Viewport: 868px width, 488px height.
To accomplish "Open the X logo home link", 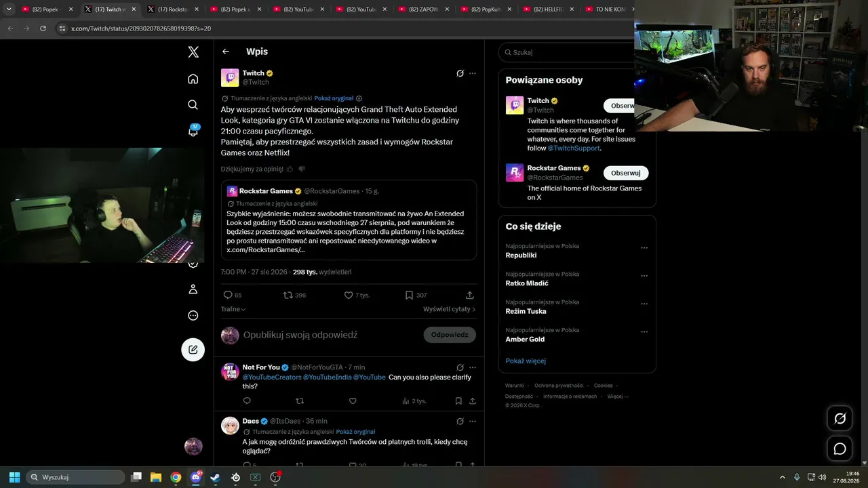I will tap(193, 52).
